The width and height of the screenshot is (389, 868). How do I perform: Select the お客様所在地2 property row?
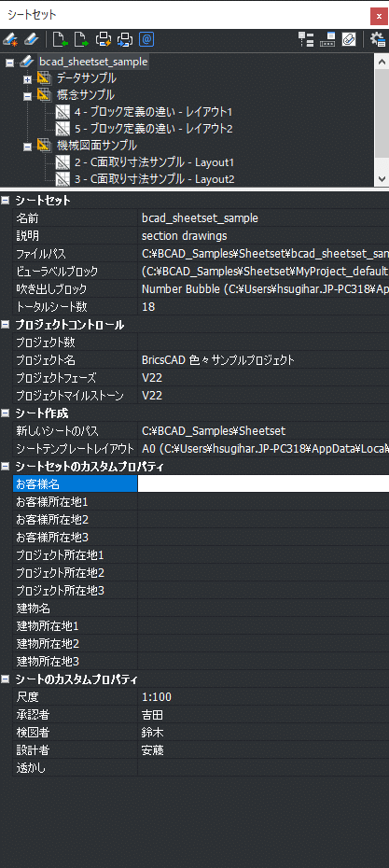(x=201, y=519)
